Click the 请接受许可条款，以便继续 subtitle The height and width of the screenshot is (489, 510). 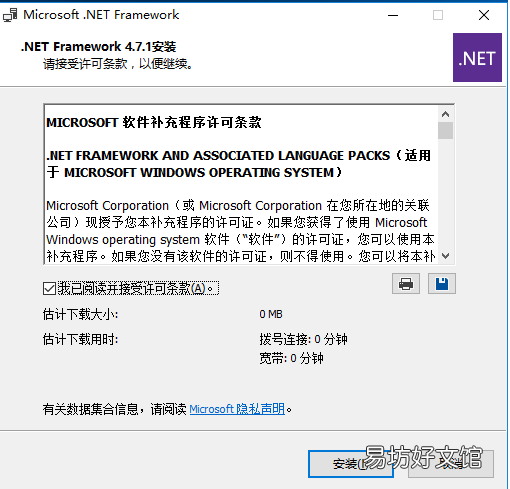point(118,64)
